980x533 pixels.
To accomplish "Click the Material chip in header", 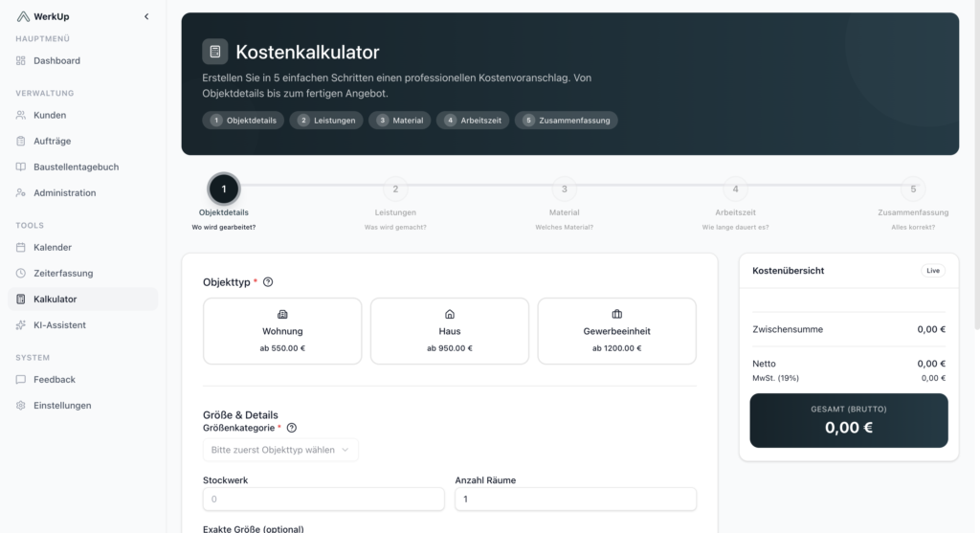I will click(400, 121).
